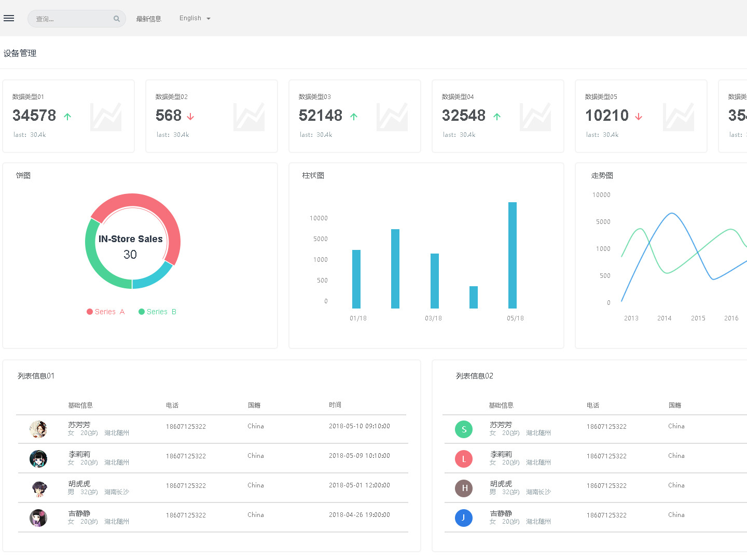Click 国籍 column header in 列表信息02
Viewport: 747px width, 560px height.
click(675, 405)
